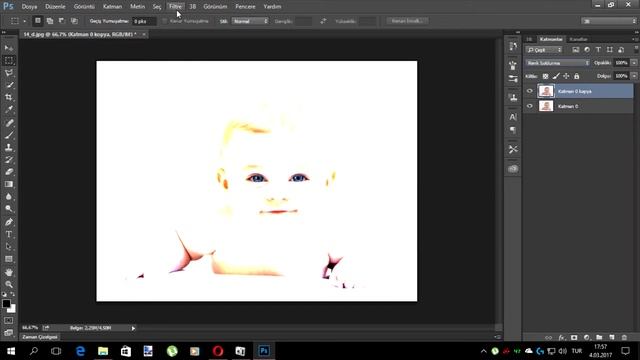Image resolution: width=640 pixels, height=360 pixels.
Task: Change screen mode icon in toolbox
Action: [9, 333]
